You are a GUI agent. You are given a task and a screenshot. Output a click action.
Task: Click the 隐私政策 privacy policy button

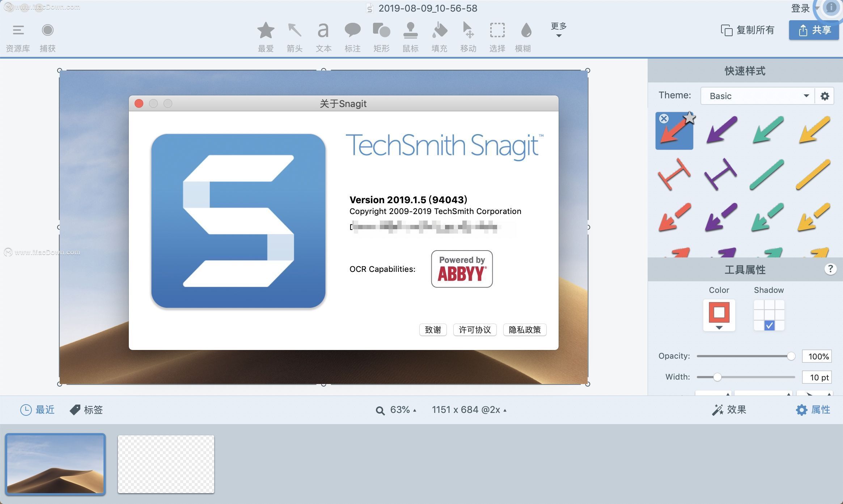tap(525, 330)
